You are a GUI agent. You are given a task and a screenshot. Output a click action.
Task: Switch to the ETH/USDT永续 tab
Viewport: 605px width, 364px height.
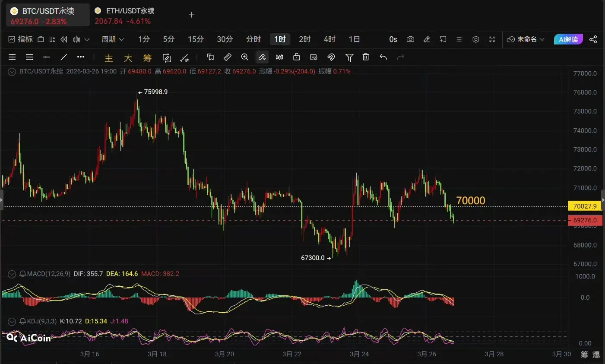pyautogui.click(x=124, y=16)
